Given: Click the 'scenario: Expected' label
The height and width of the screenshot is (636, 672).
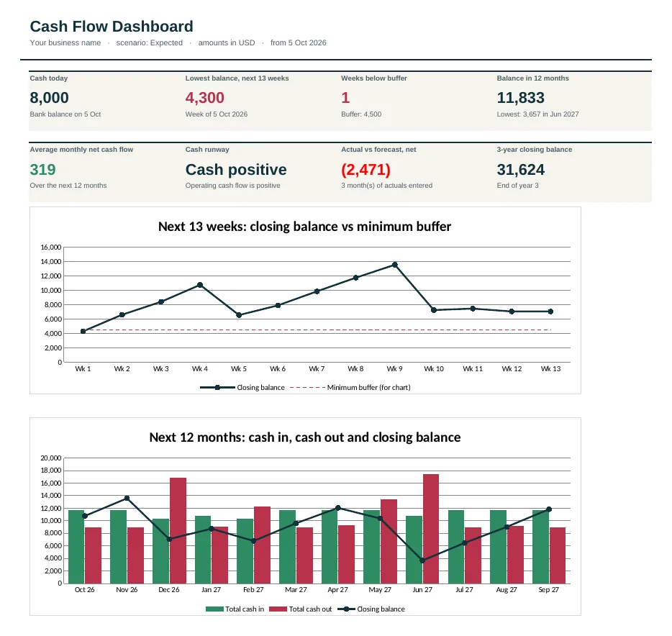Looking at the screenshot, I should click(149, 43).
